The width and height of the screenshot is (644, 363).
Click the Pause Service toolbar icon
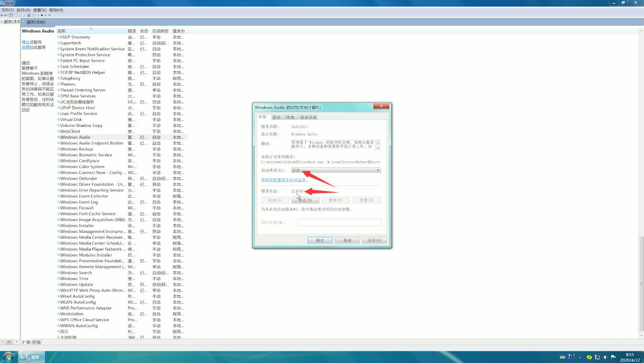point(46,15)
